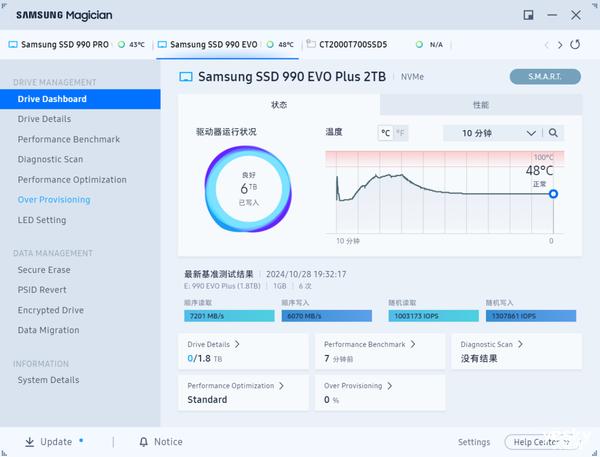Click the CT2000T700SSD5 N/A status indicator
This screenshot has height=457, width=600.
pos(419,44)
